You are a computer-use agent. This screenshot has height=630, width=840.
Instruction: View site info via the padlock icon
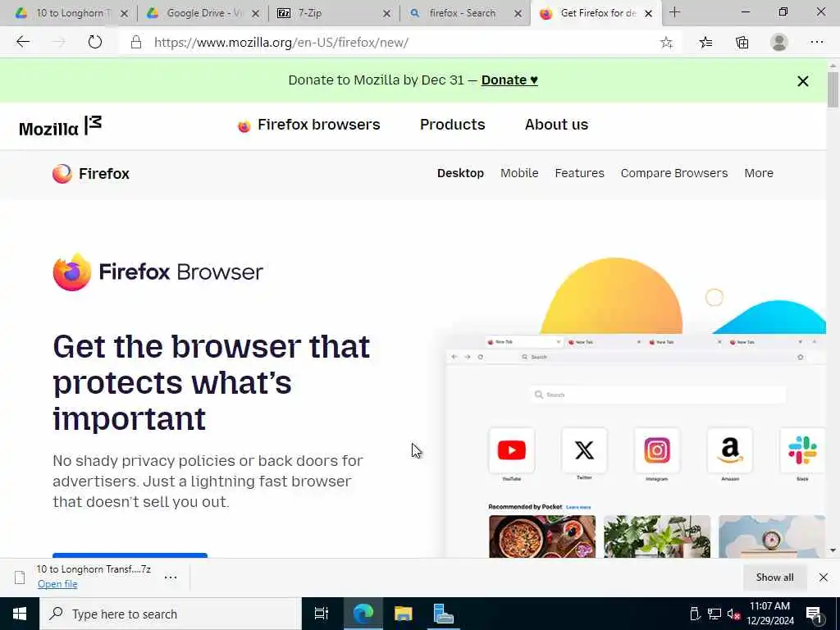point(136,43)
